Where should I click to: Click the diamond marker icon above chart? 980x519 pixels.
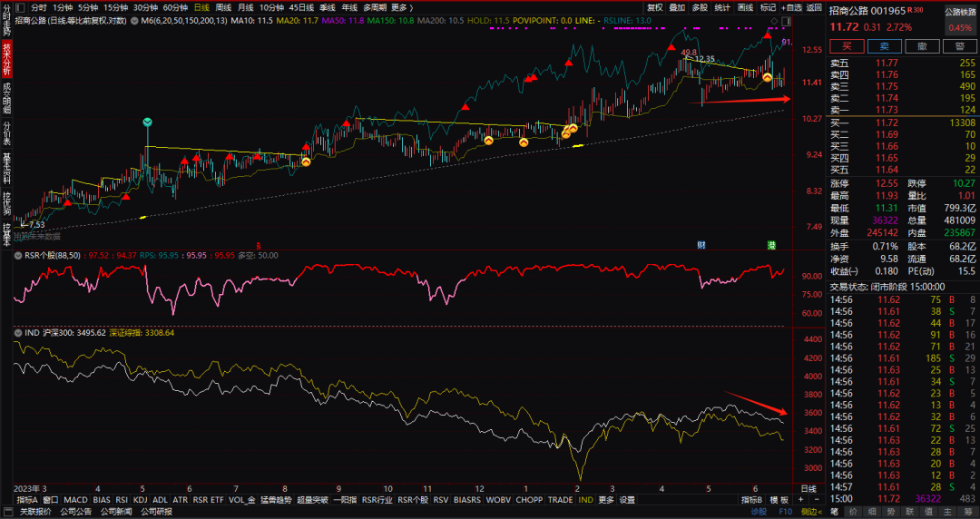(x=775, y=21)
